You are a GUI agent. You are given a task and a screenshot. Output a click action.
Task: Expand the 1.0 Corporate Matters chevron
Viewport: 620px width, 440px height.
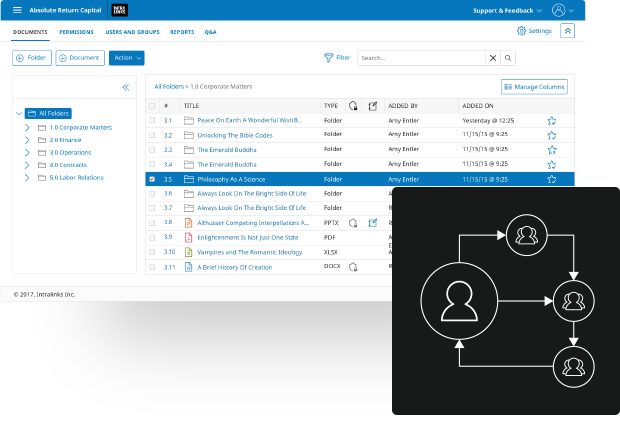[x=27, y=128]
